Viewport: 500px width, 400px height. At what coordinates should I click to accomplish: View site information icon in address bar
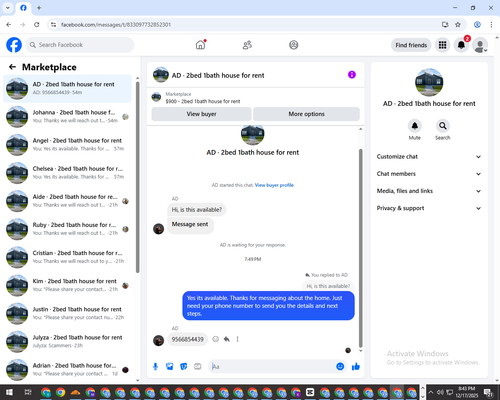click(x=53, y=25)
